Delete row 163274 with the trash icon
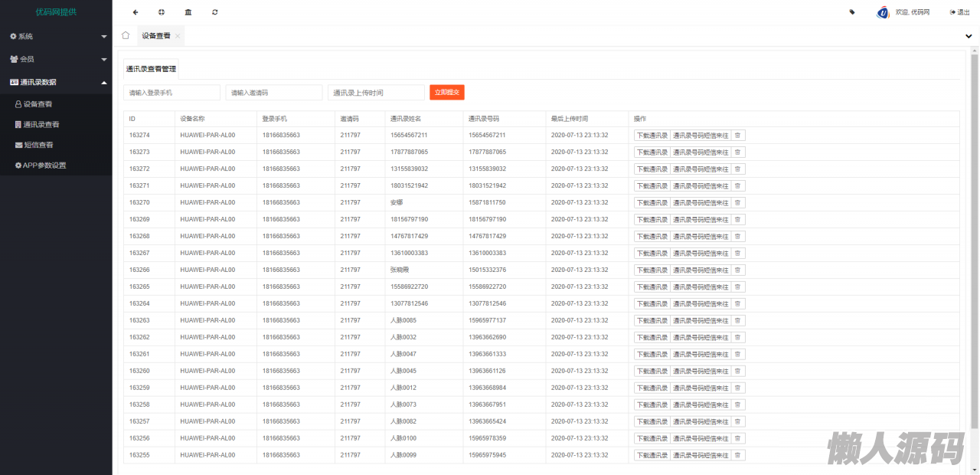The image size is (980, 475). click(737, 135)
